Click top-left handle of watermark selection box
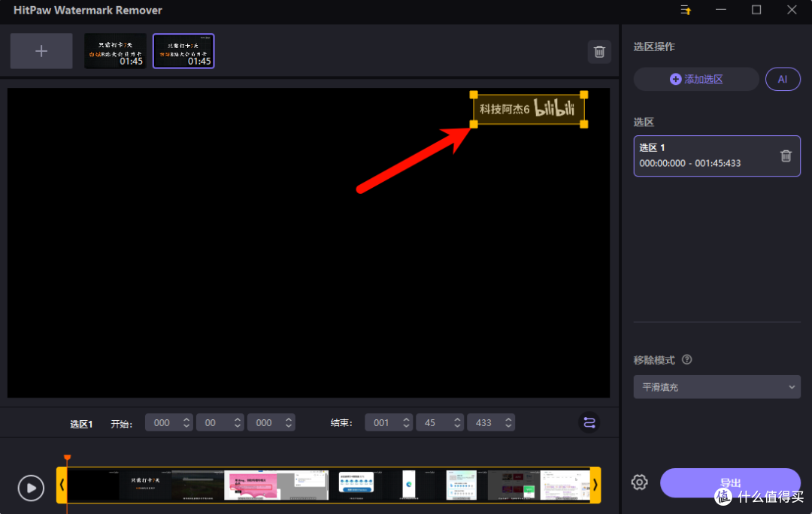 point(474,95)
